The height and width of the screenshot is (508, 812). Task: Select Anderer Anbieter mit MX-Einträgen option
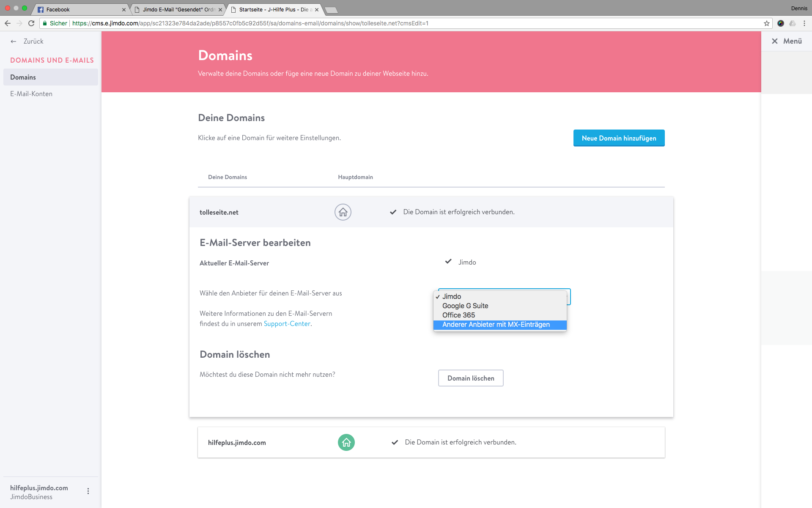pos(500,324)
